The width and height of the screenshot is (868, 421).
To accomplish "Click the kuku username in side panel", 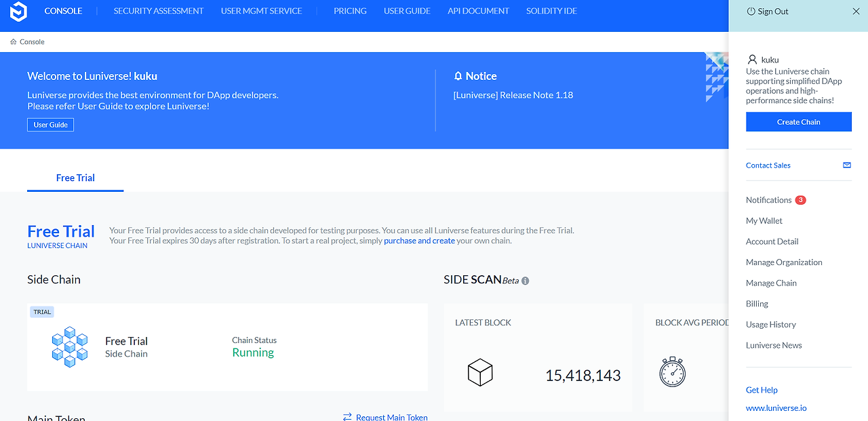I will coord(770,60).
